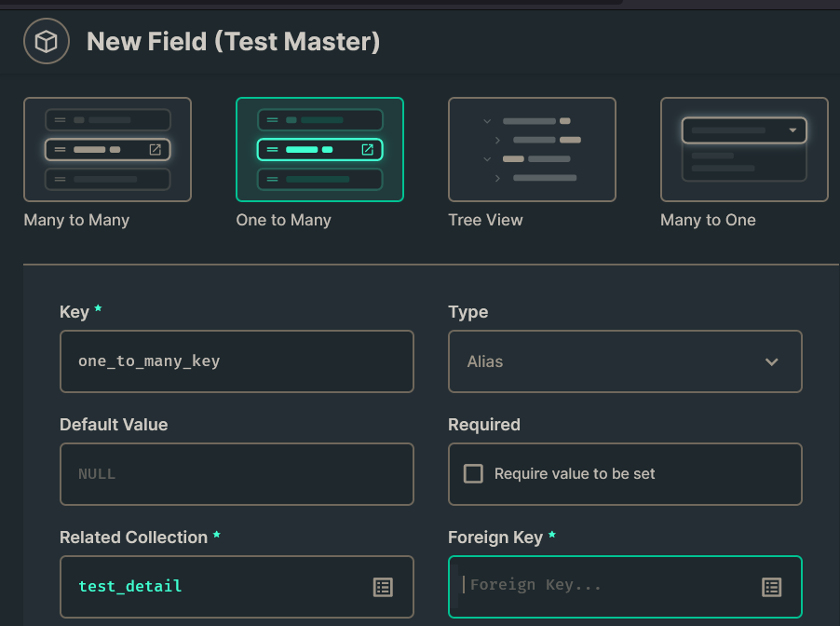Click the Many to One label
Viewport: 840px width, 626px height.
(708, 220)
